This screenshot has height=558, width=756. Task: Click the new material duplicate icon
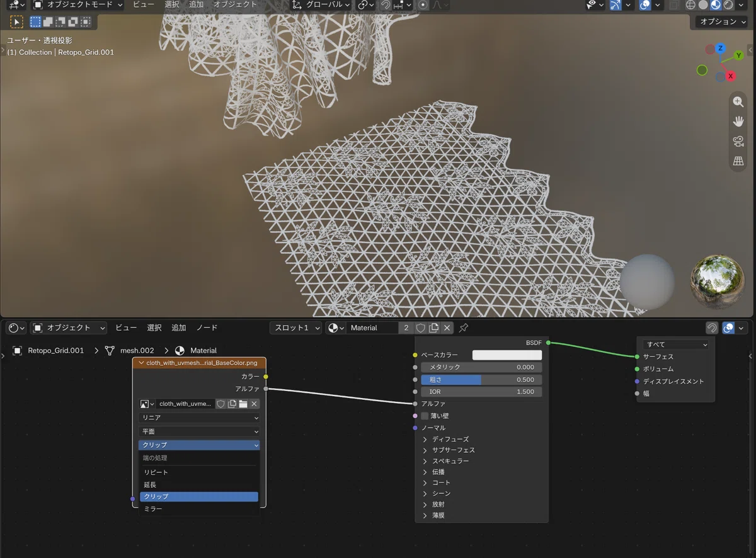coord(434,328)
